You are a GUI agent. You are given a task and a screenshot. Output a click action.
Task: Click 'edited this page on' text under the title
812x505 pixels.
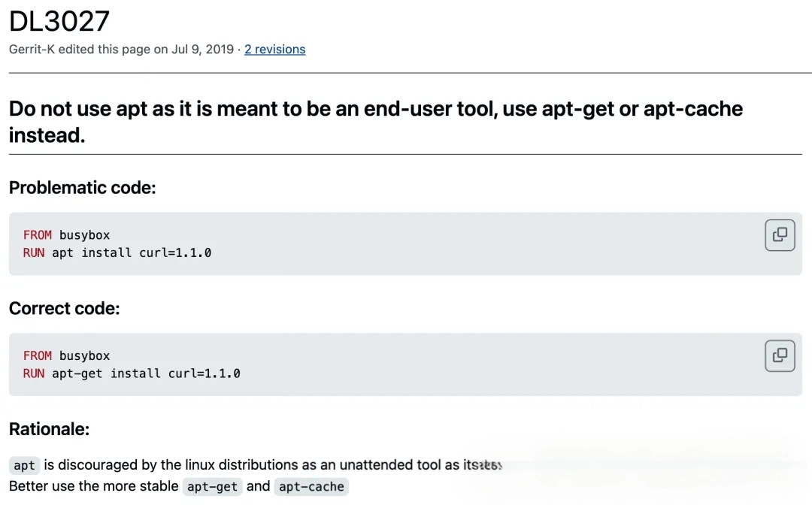click(111, 50)
